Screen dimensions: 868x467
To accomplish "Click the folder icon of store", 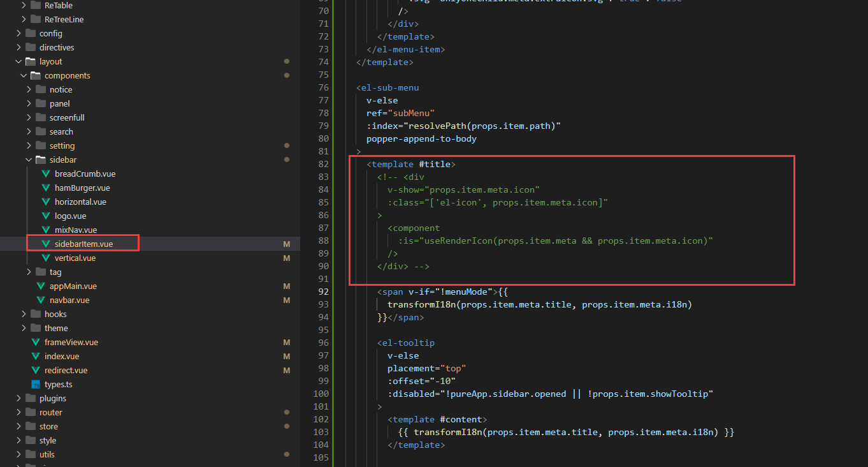I will click(30, 426).
